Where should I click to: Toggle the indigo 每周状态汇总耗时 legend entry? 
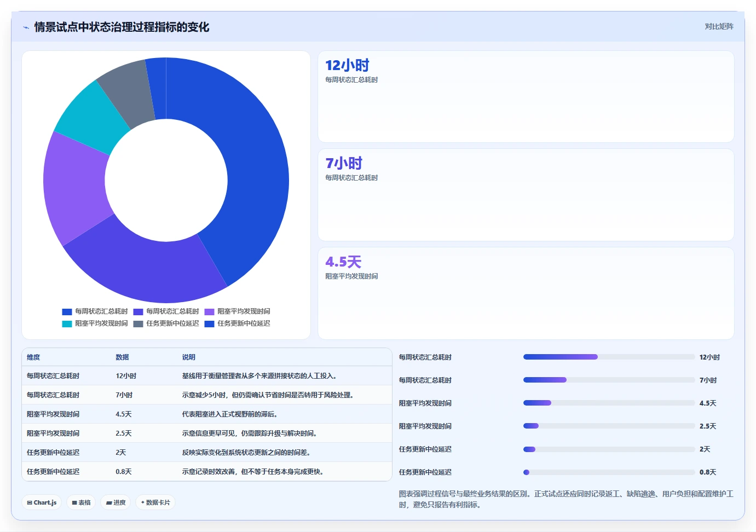click(x=166, y=311)
